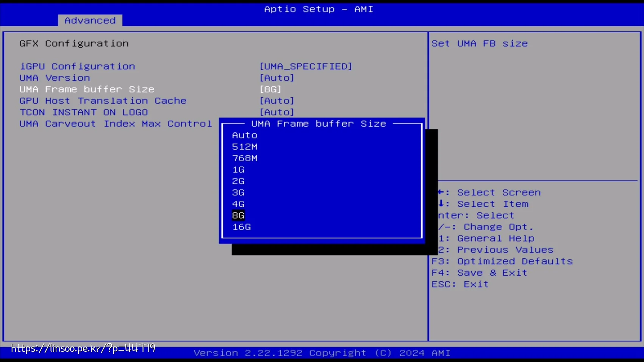Click the Version 2.22.1292 copyright footer
The image size is (644, 362).
point(322,353)
